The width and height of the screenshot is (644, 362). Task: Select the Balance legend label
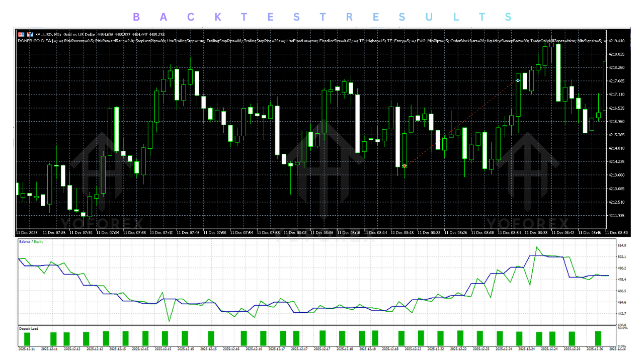pos(25,242)
